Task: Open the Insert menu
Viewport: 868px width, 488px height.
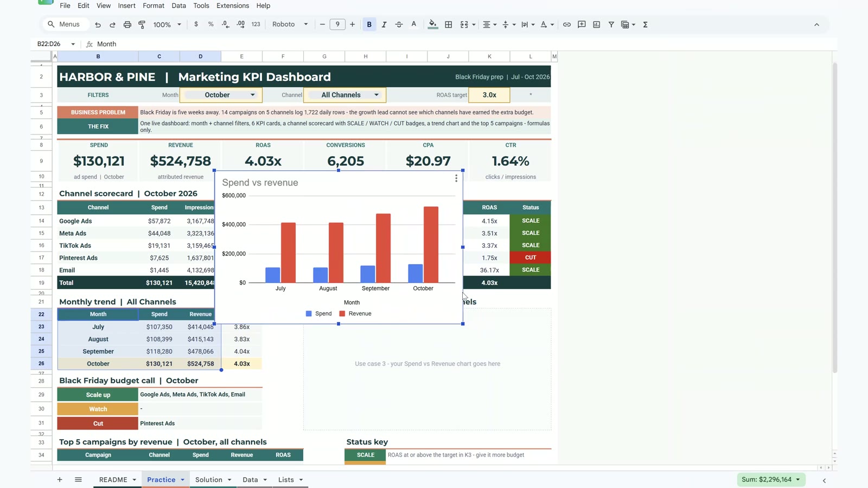Action: click(126, 5)
